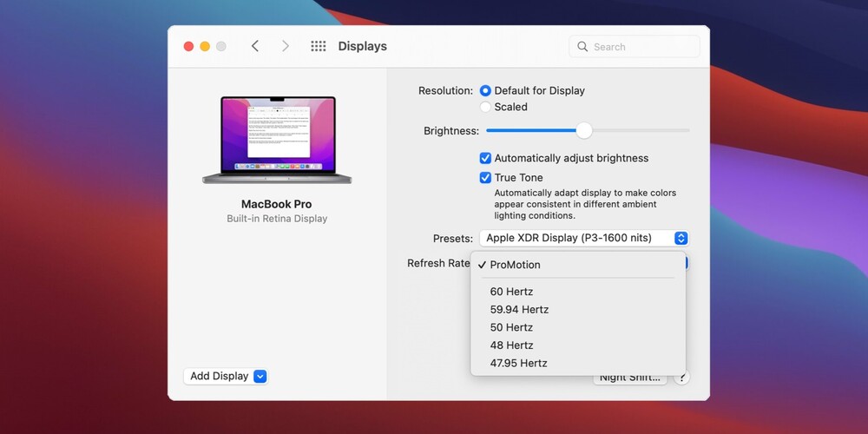Click the Brightness slider knob
Image resolution: width=868 pixels, height=434 pixels.
point(584,131)
